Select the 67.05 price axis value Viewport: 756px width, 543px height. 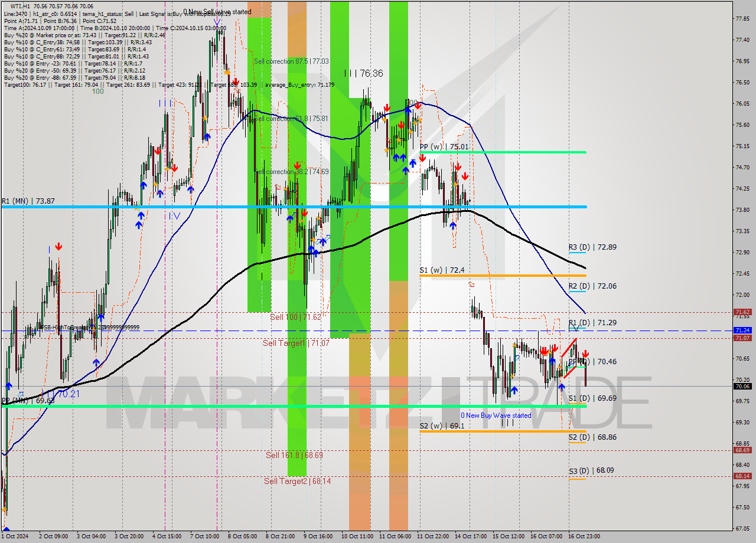[743, 528]
